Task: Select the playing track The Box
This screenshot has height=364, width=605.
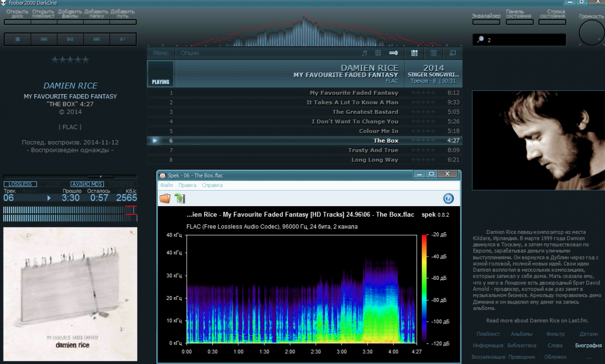Action: pos(305,141)
